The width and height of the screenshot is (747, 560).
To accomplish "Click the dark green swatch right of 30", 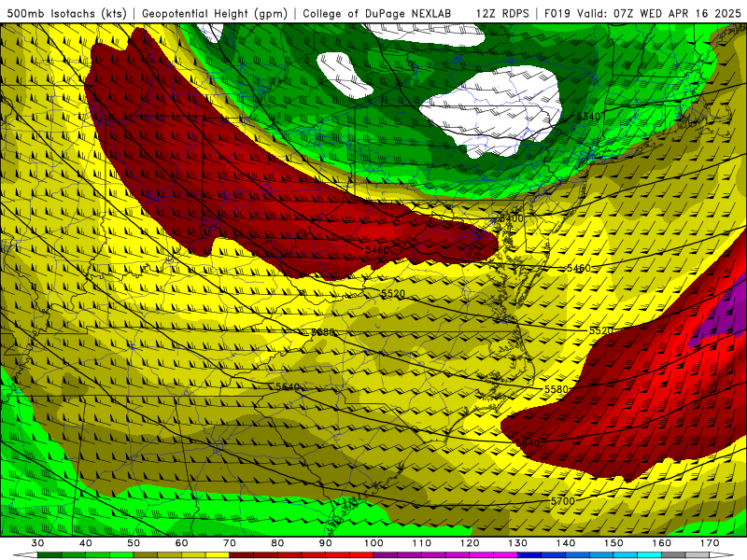I will [x=49, y=555].
